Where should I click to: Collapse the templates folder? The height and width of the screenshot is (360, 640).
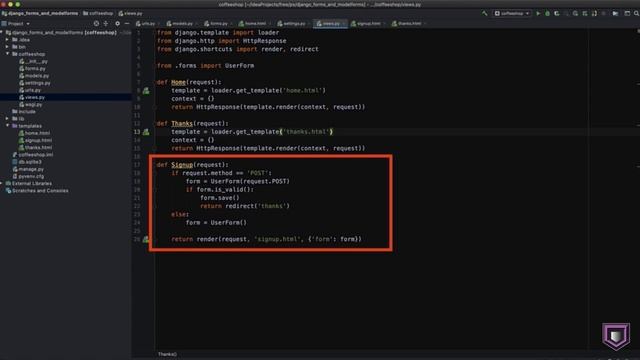(7, 126)
